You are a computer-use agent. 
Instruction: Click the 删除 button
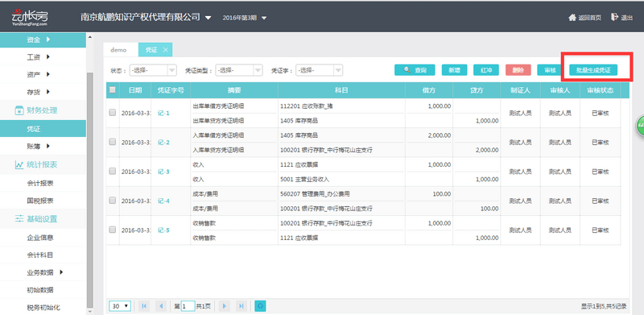(518, 70)
